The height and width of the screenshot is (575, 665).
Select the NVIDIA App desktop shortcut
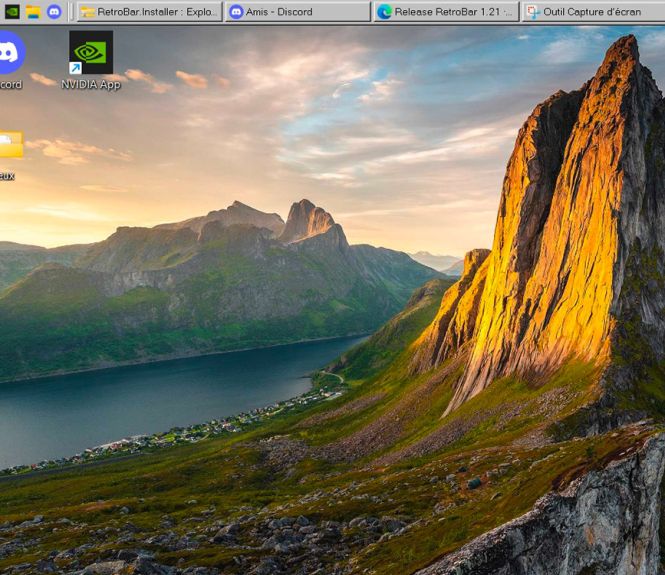[91, 60]
